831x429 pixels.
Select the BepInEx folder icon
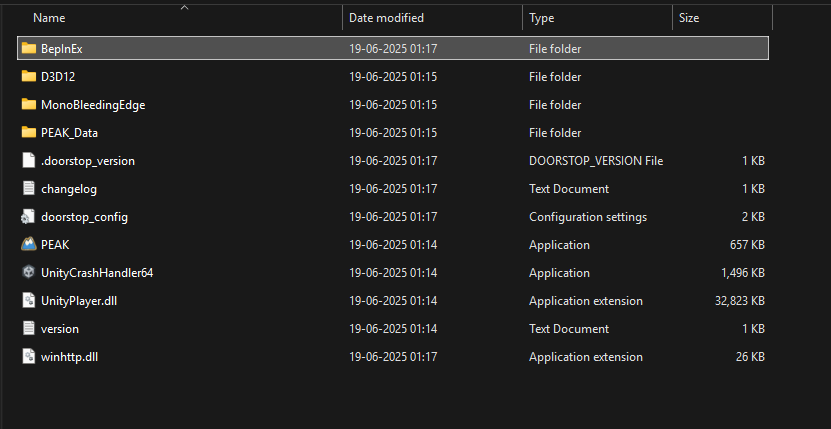tap(29, 48)
